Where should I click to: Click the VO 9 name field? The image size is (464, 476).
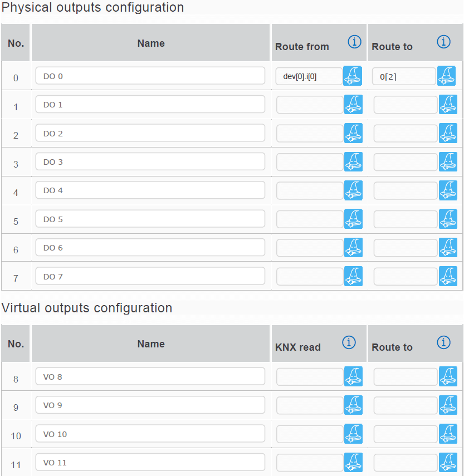click(150, 405)
